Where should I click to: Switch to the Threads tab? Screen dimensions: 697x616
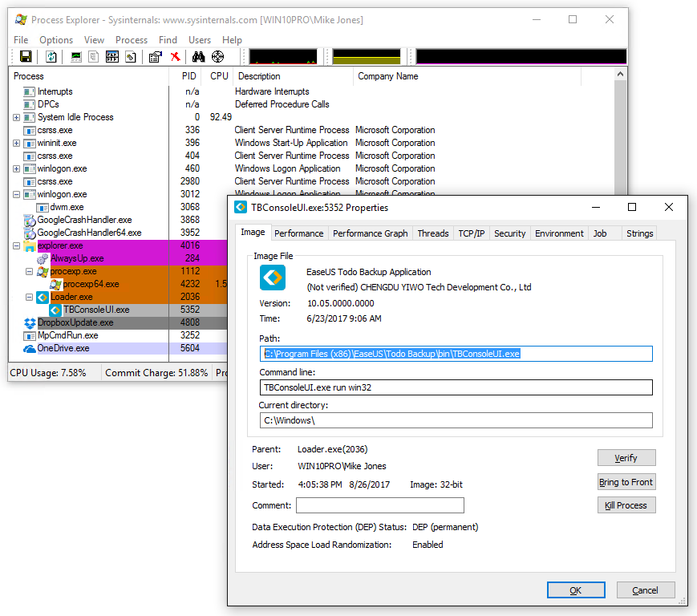[433, 233]
